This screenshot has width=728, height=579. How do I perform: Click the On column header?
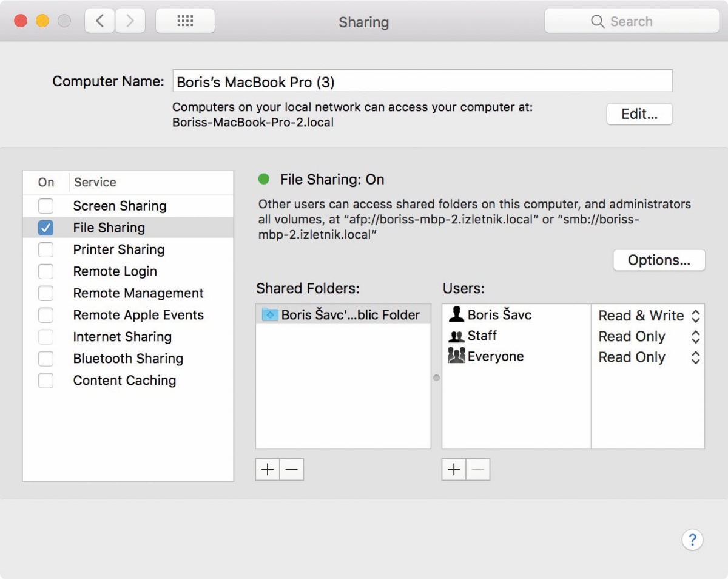pyautogui.click(x=46, y=182)
